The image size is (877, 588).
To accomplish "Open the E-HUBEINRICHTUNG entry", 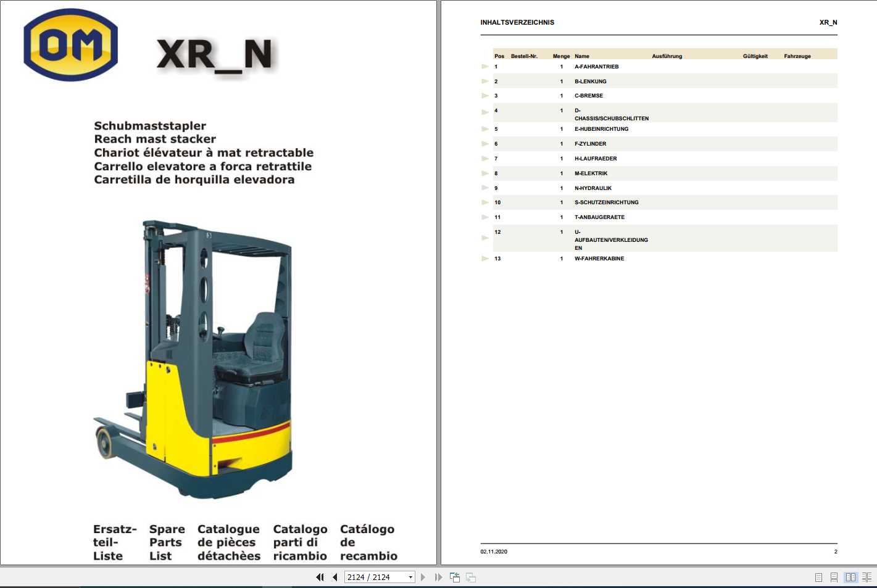I will point(602,129).
